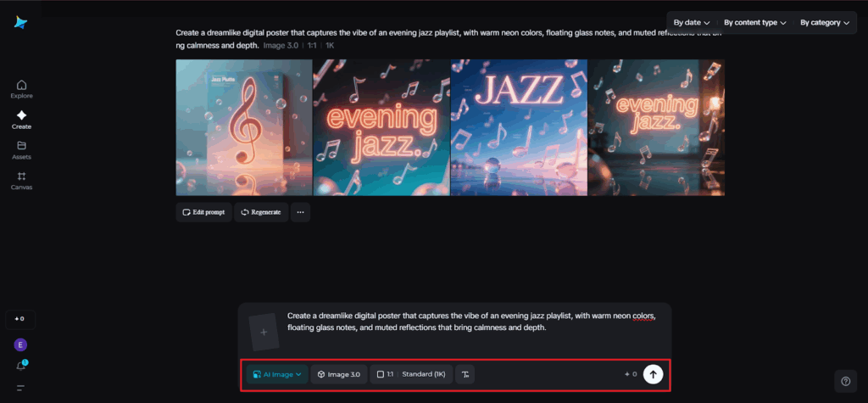Open the Explore page from the sidebar
The image size is (868, 403).
(x=21, y=88)
